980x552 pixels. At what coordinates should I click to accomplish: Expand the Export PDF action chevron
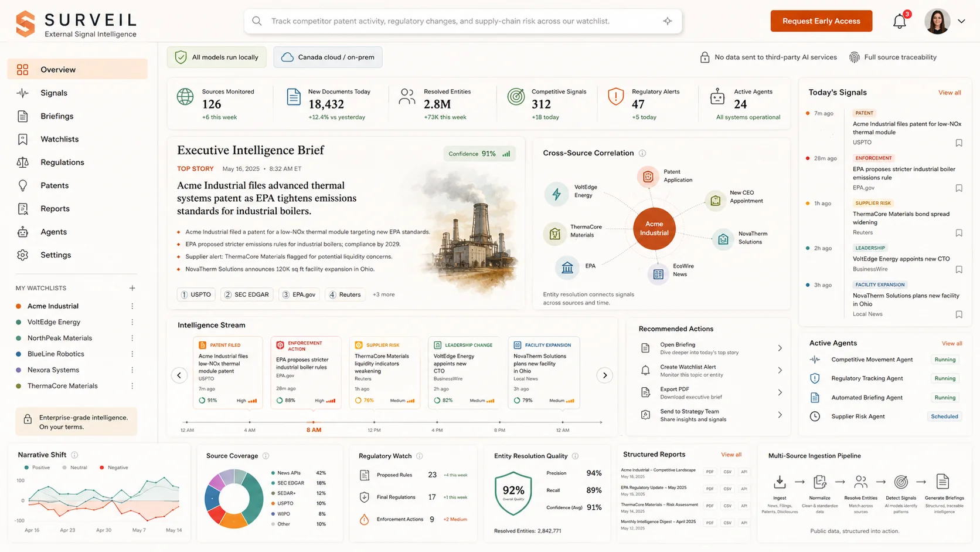[x=780, y=392]
